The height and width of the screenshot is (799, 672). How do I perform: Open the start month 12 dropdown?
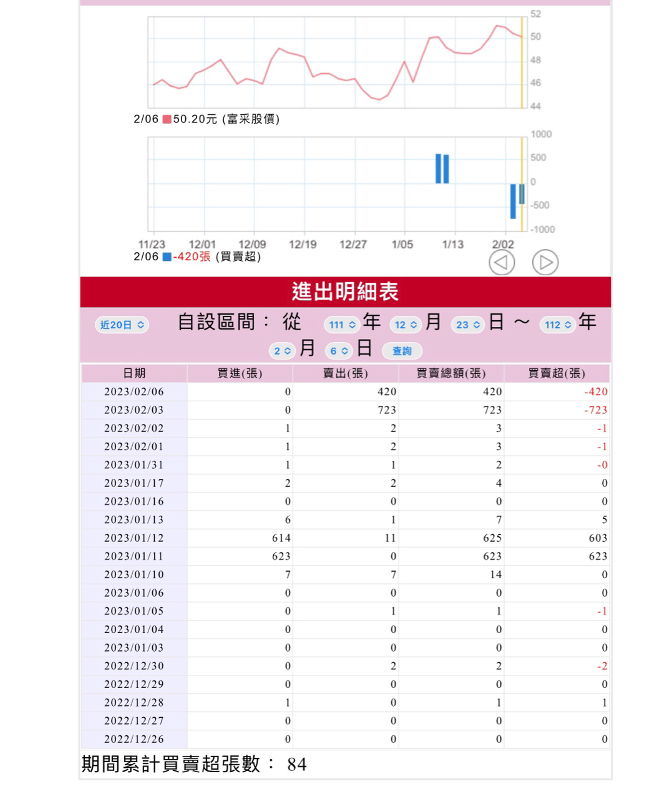coord(406,325)
